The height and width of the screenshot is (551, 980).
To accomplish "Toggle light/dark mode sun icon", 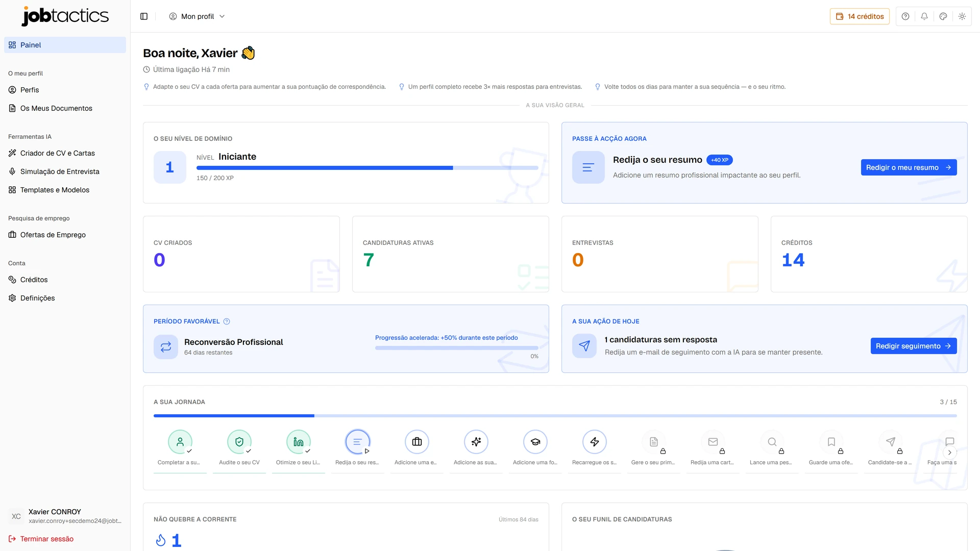I will click(x=962, y=16).
